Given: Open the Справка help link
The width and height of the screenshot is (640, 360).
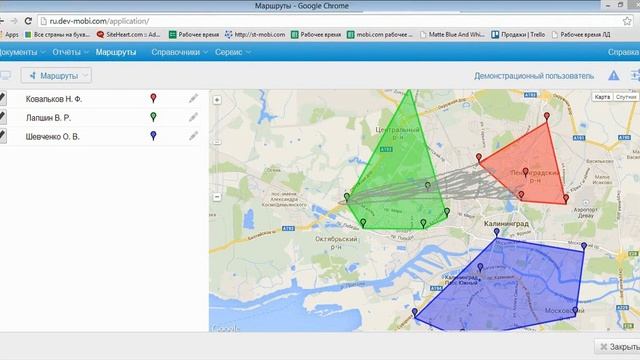Looking at the screenshot, I should click(x=623, y=52).
